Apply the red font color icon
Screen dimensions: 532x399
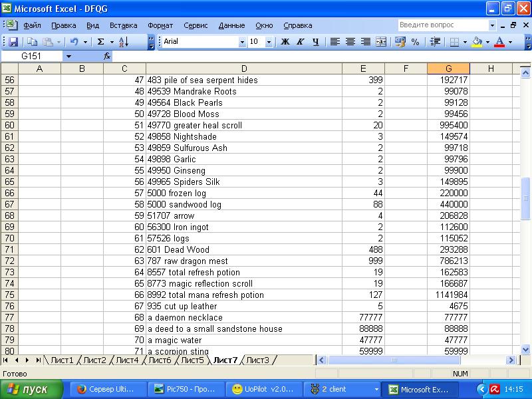point(499,42)
